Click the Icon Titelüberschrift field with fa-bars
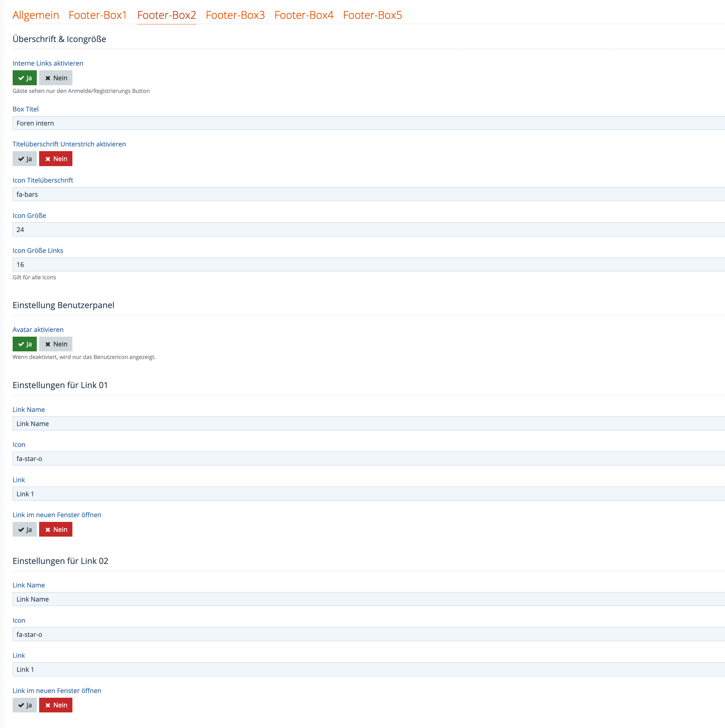Image resolution: width=725 pixels, height=728 pixels. [x=368, y=194]
